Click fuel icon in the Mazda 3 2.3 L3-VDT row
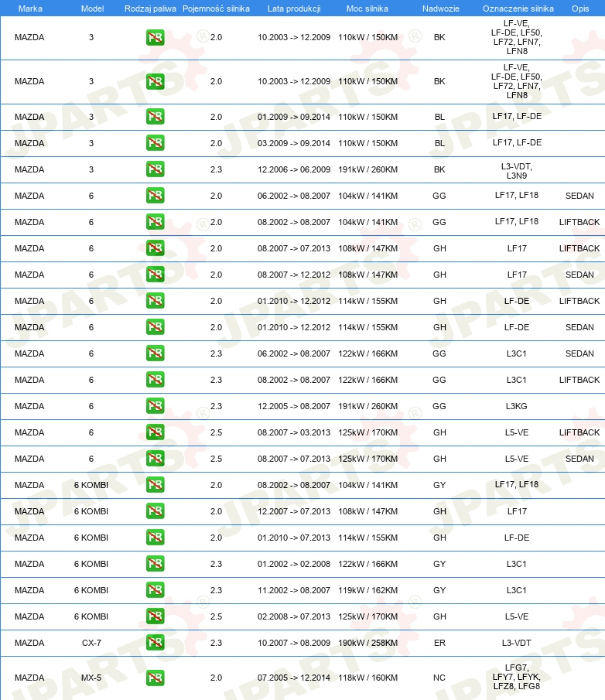 155,169
